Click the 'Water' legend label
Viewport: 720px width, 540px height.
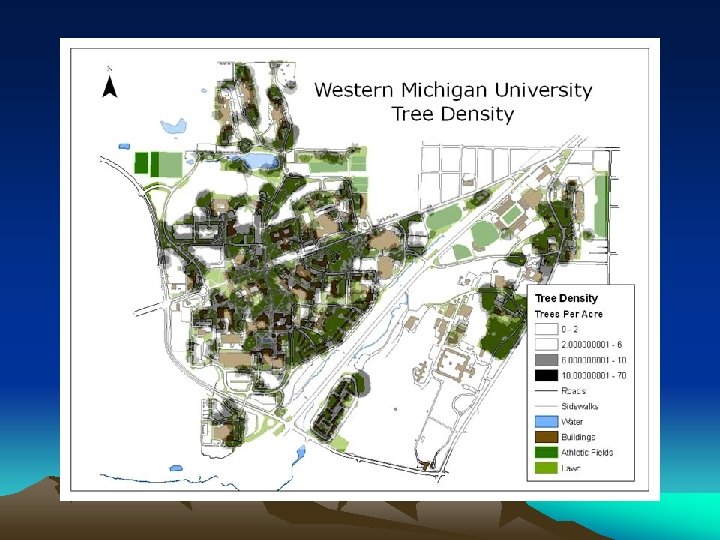click(572, 422)
